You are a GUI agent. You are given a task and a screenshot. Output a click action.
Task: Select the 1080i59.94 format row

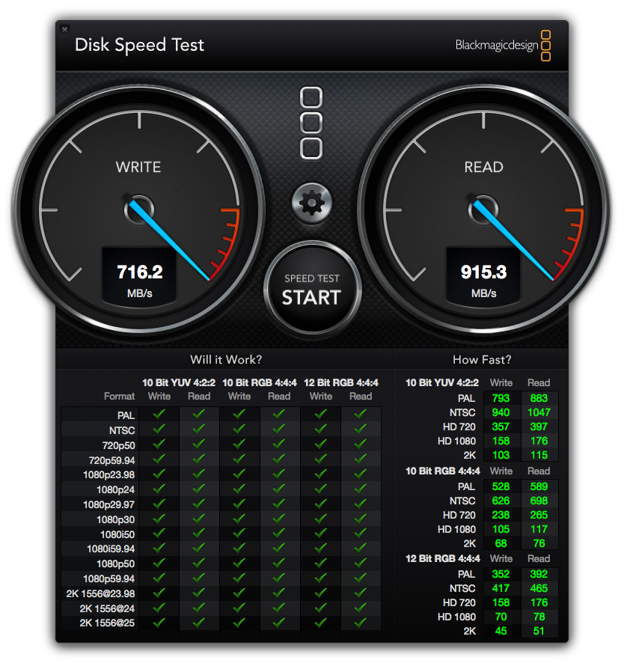coord(221,549)
